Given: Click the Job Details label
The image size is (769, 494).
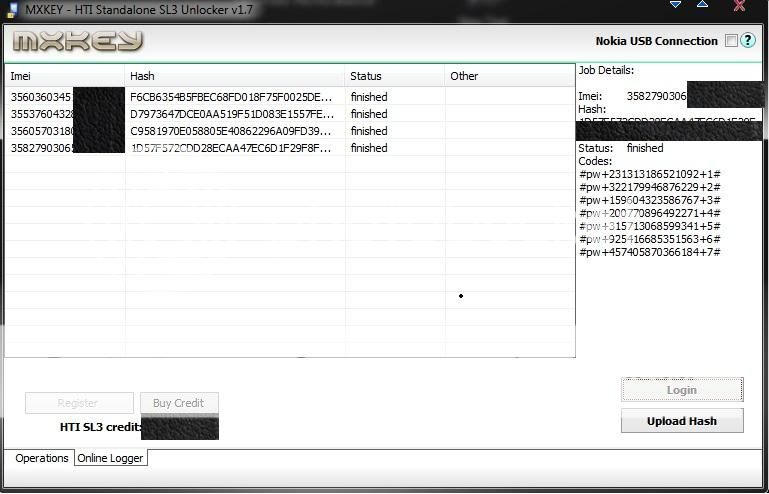Looking at the screenshot, I should pos(606,70).
